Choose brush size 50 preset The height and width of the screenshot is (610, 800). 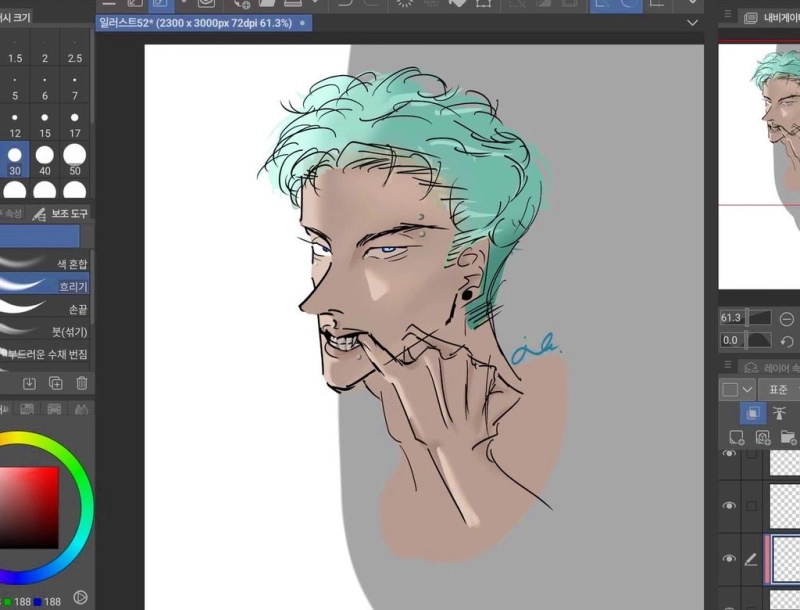pos(75,158)
